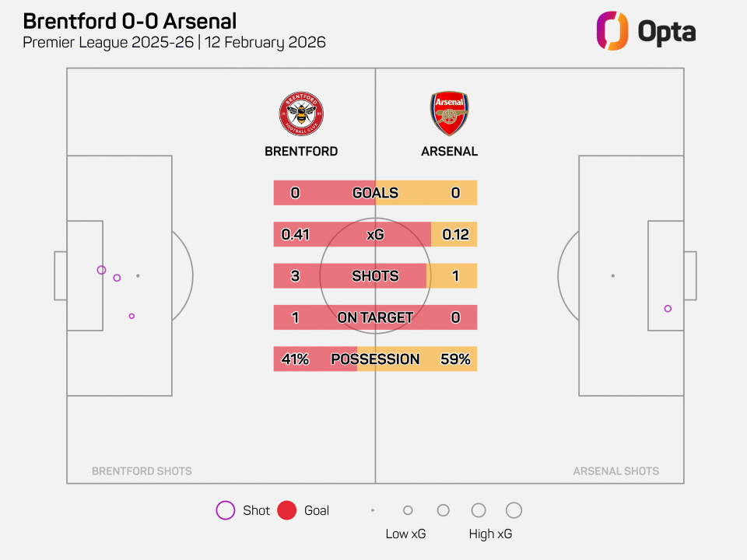
Task: Click Brentford's 0.41 xG value
Action: [296, 234]
